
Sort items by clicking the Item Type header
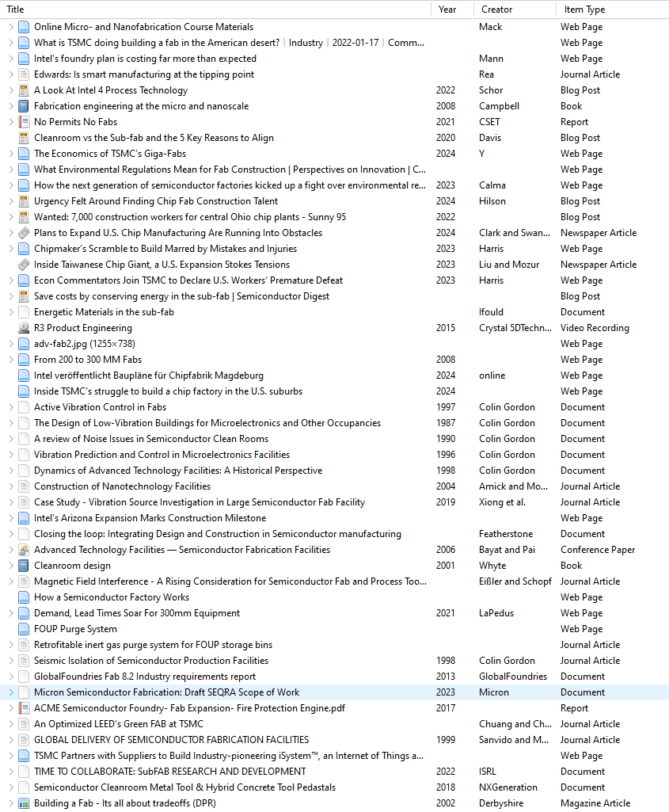[x=586, y=10]
